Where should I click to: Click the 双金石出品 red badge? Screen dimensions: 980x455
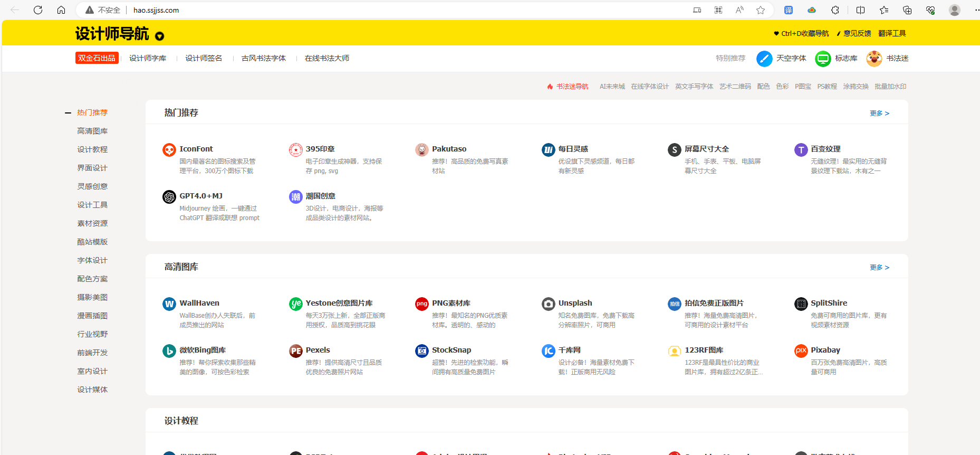[x=97, y=58]
